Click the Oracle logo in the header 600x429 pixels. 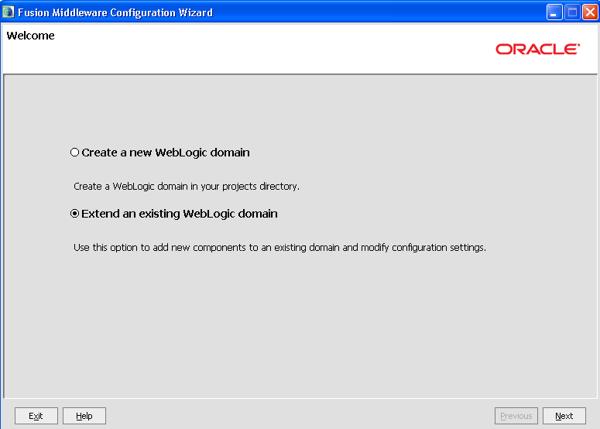tap(537, 48)
